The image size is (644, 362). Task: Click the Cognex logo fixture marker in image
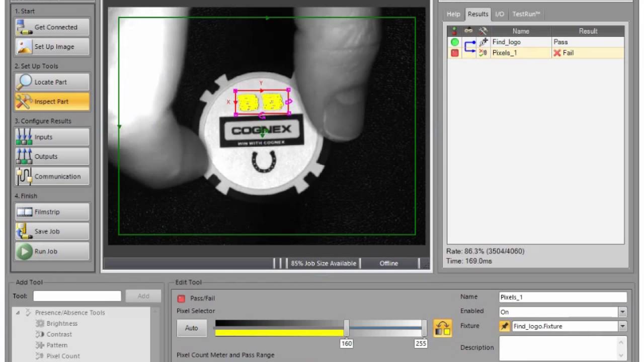click(x=263, y=133)
